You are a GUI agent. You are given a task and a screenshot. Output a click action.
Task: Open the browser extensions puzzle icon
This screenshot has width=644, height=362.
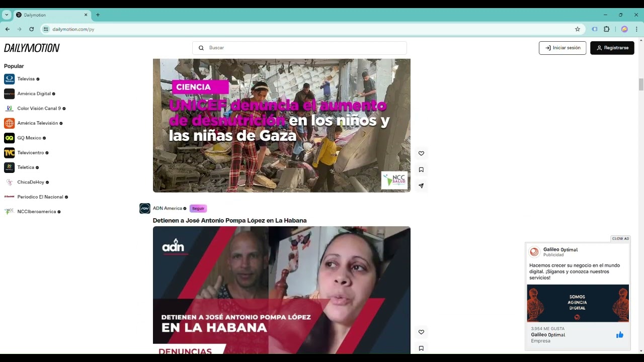coord(607,29)
